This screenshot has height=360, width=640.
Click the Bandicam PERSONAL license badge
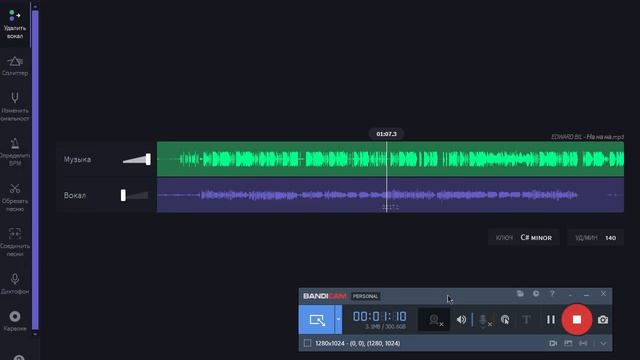tap(365, 296)
